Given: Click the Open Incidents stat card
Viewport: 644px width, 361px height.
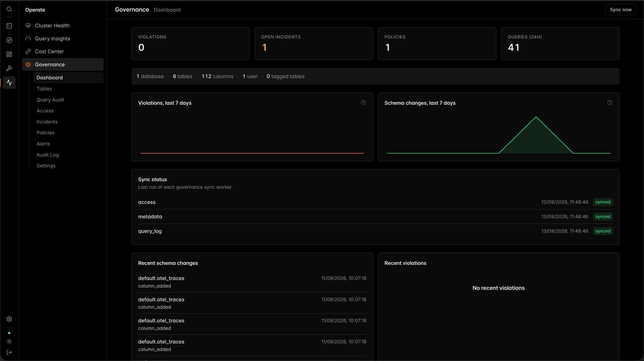Looking at the screenshot, I should tap(314, 43).
